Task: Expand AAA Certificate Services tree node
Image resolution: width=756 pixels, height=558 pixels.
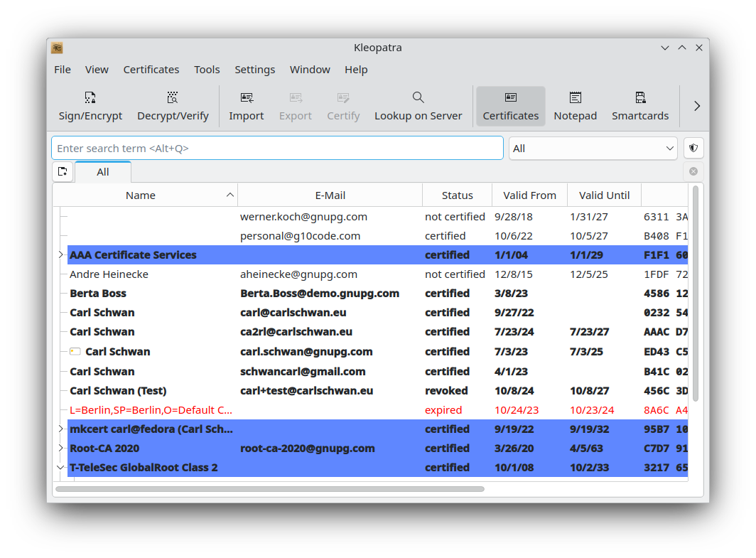Action: 60,254
